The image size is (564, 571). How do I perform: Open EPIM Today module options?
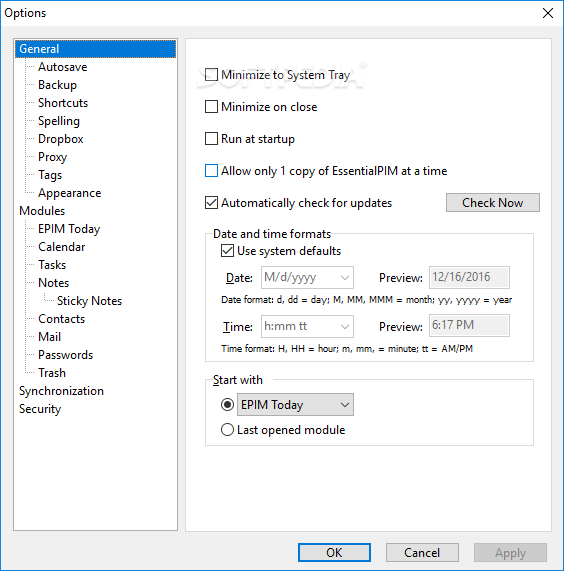coord(69,229)
